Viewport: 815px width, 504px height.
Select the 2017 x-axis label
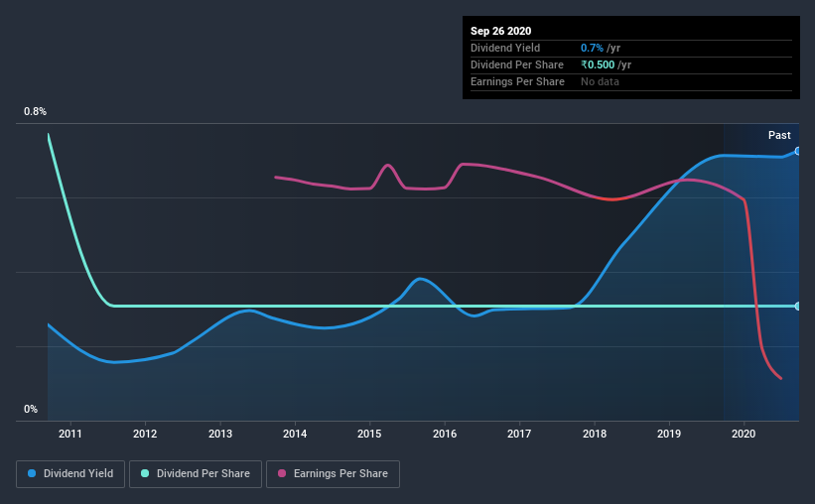tap(519, 434)
